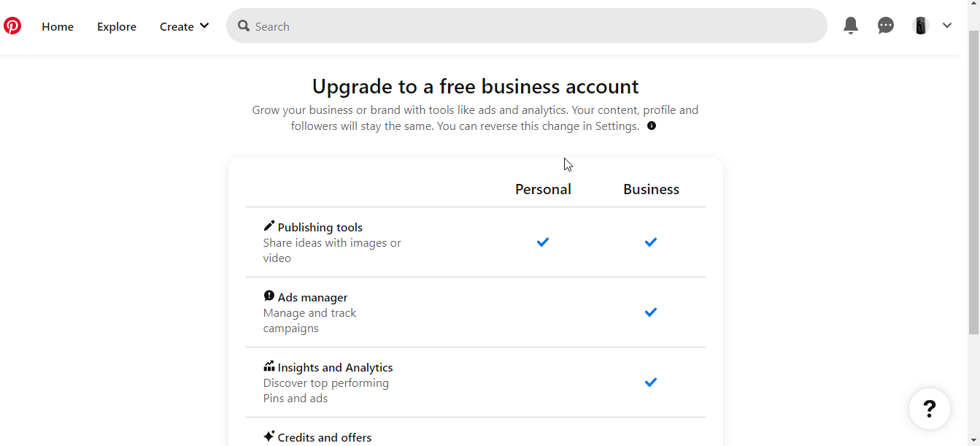Click 'Share ideas with images or video' text
The image size is (980, 446).
pyautogui.click(x=332, y=250)
